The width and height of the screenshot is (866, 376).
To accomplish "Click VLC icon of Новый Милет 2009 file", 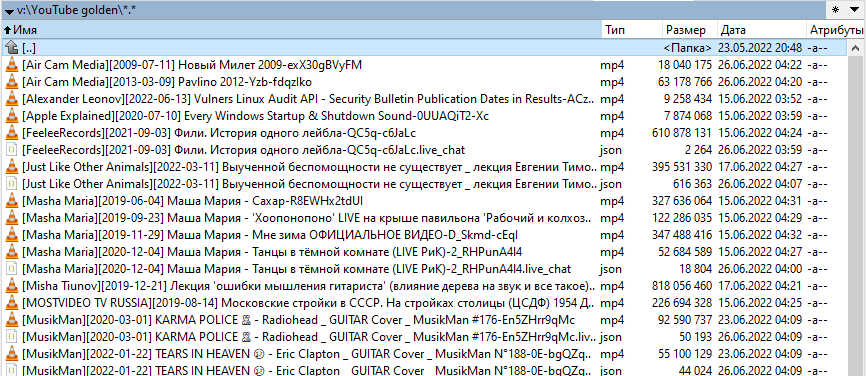I will [x=11, y=65].
